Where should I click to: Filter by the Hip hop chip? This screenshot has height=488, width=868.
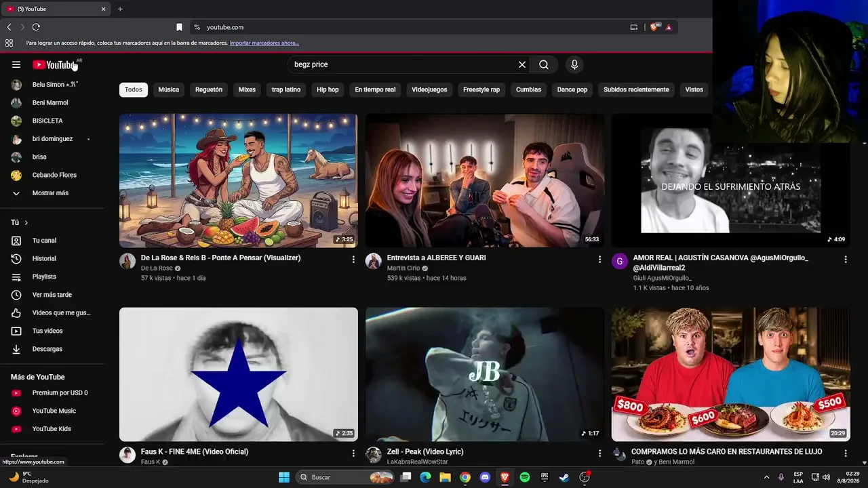328,89
